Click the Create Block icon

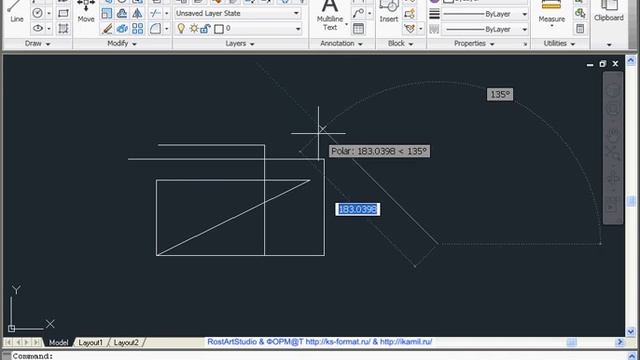[409, 13]
